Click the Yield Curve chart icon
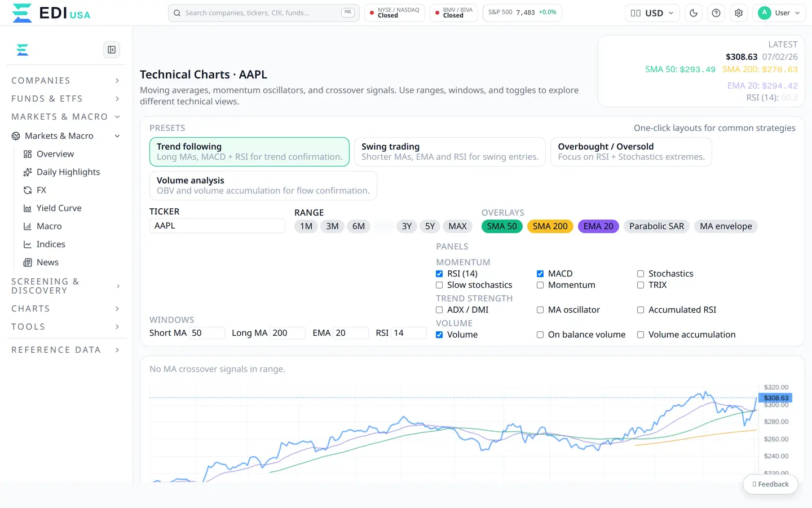This screenshot has height=508, width=812. [x=28, y=208]
